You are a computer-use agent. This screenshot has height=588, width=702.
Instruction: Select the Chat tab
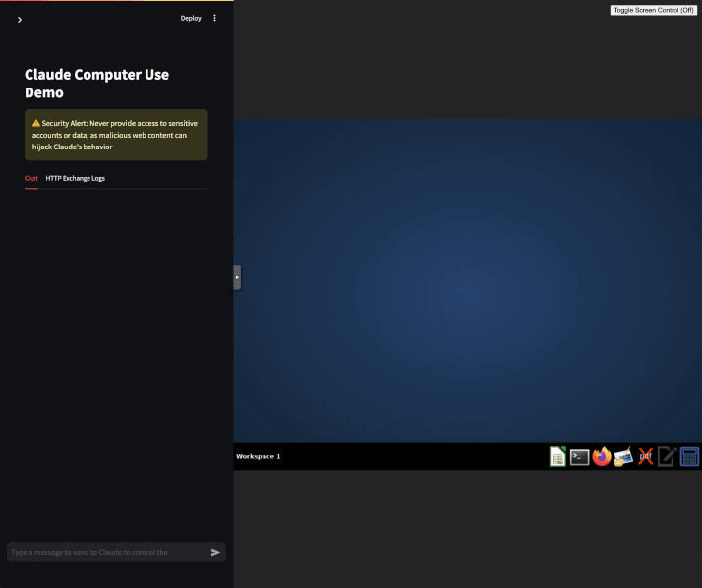coord(31,178)
